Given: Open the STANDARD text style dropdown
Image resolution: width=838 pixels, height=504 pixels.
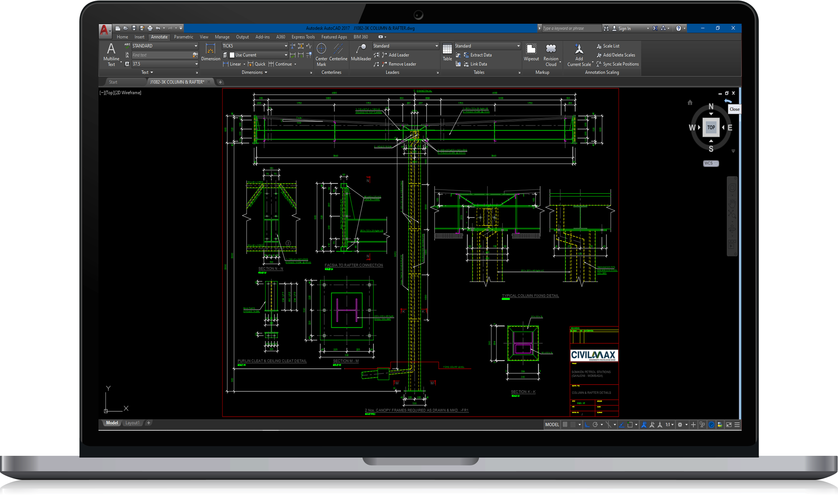Looking at the screenshot, I should pyautogui.click(x=196, y=46).
